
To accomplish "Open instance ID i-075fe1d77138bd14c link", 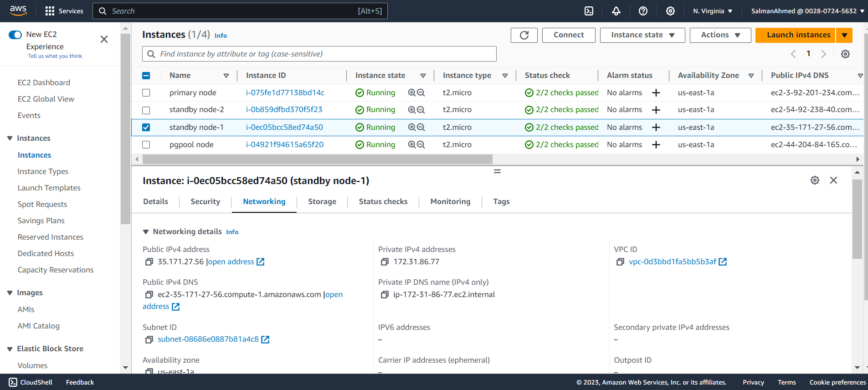I will point(285,92).
